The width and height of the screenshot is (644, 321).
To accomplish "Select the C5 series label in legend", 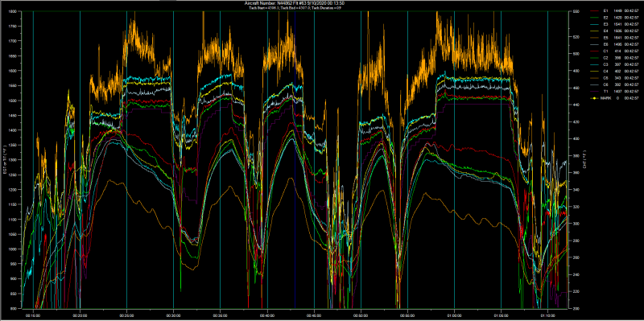I will [606, 77].
